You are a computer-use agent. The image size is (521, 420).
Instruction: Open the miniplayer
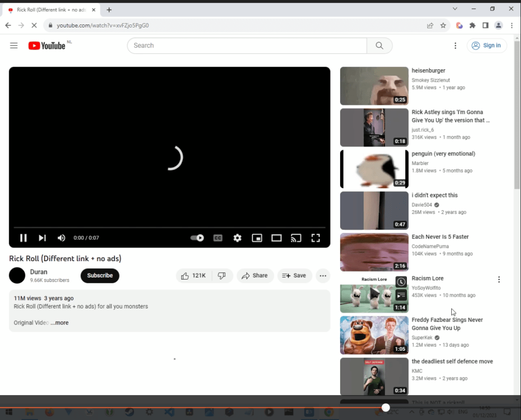pos(257,238)
